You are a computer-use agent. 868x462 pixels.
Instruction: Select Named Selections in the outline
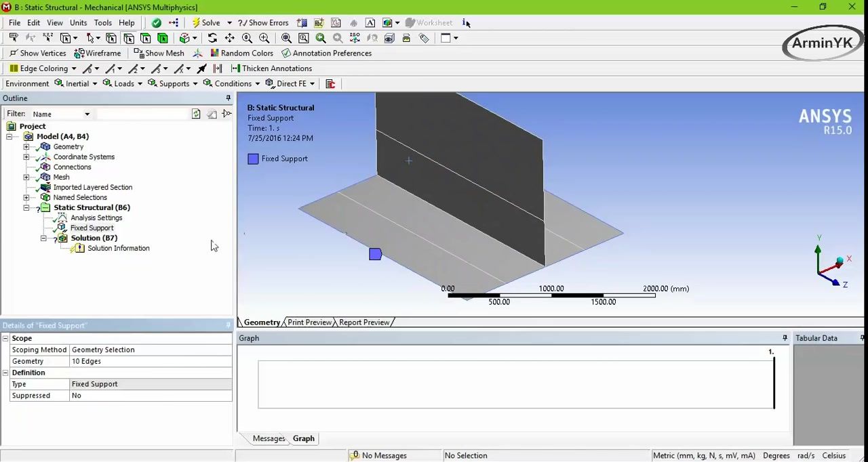click(x=80, y=197)
